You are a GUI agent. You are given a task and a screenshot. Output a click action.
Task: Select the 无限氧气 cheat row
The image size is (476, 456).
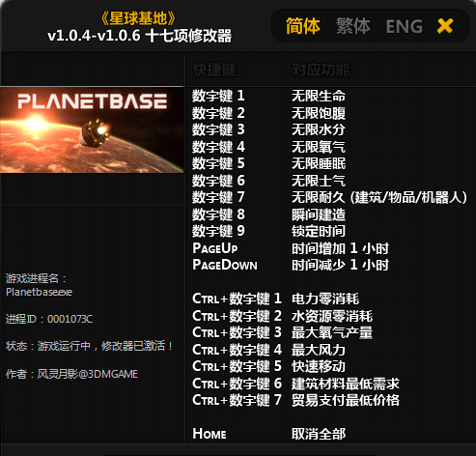[x=319, y=147]
